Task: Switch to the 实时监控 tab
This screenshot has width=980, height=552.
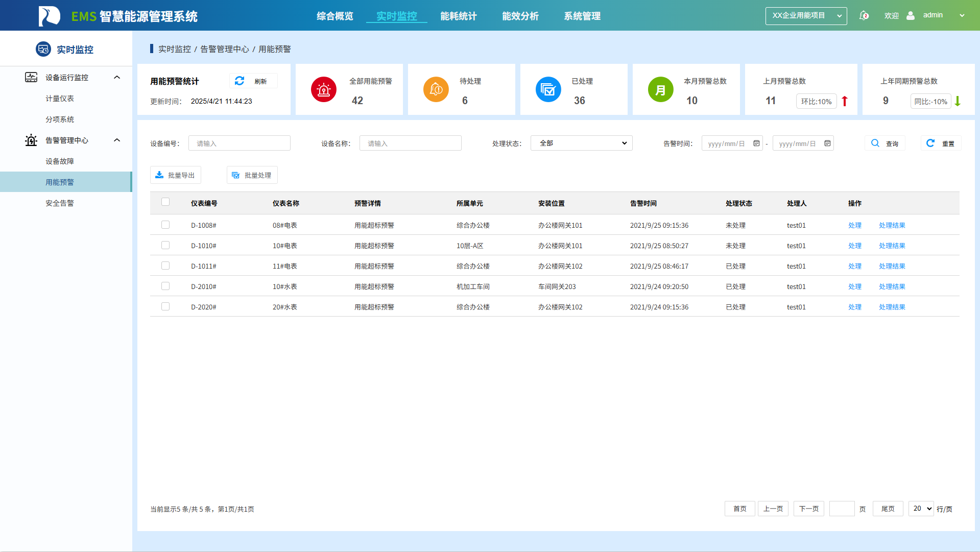Action: coord(397,16)
